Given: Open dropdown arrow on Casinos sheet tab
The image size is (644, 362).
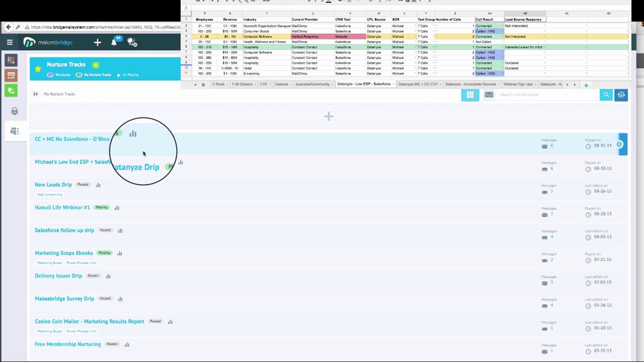Looking at the screenshot, I should [x=291, y=84].
